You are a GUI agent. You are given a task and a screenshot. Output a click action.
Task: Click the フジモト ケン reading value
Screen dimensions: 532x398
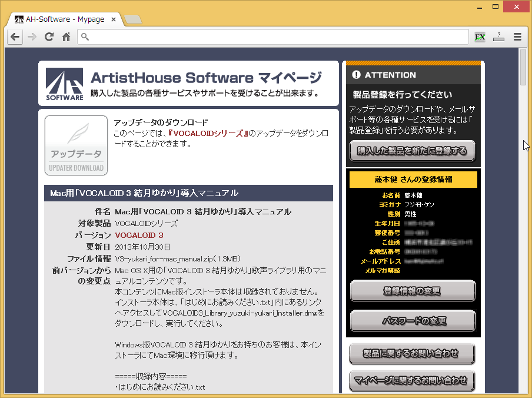click(x=420, y=205)
